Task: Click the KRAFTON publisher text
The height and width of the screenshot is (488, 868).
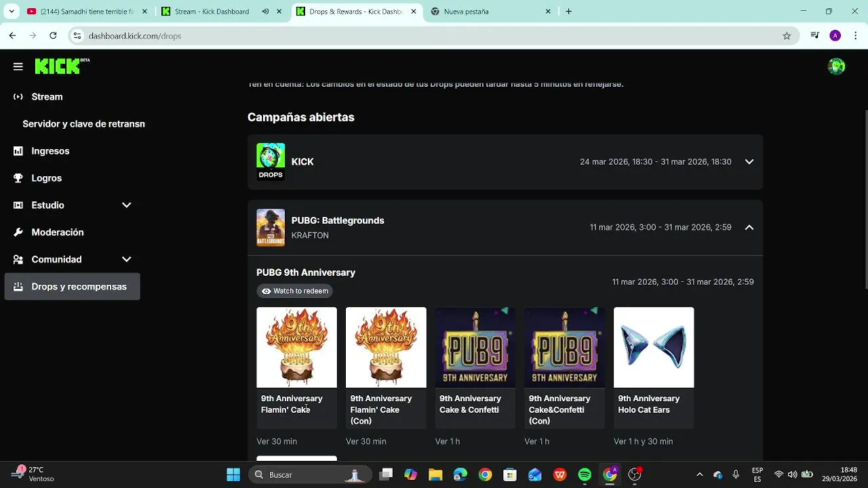Action: pos(310,235)
